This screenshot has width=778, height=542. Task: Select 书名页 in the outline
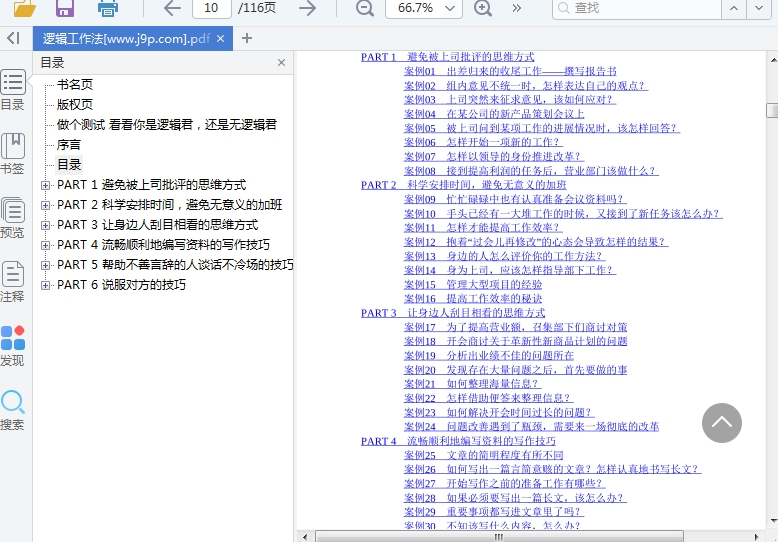75,84
